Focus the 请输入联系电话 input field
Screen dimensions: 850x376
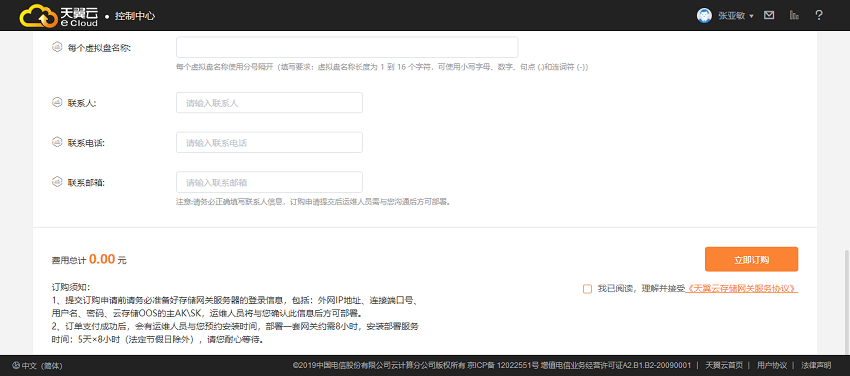(269, 142)
